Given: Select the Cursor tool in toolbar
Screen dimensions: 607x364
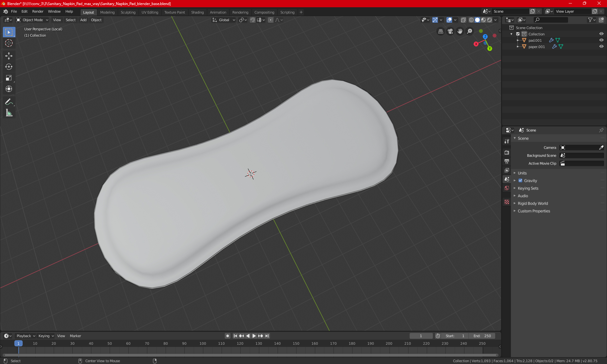Looking at the screenshot, I should pyautogui.click(x=9, y=43).
